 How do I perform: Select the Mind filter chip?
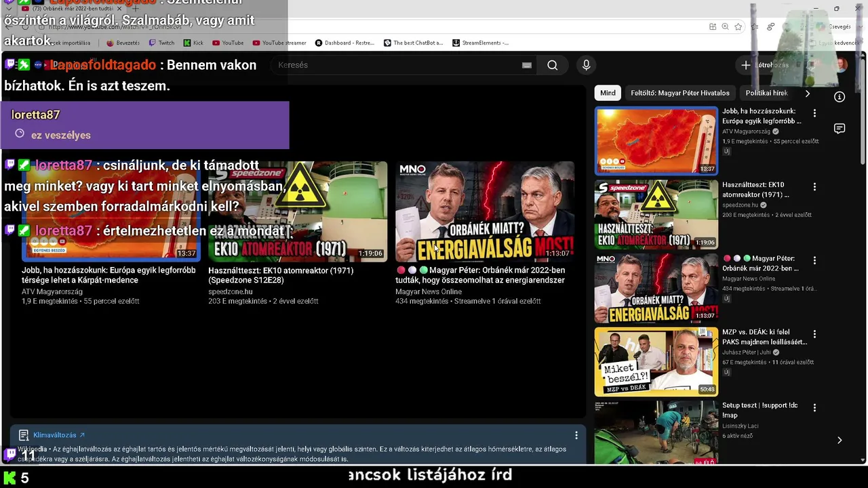click(608, 93)
